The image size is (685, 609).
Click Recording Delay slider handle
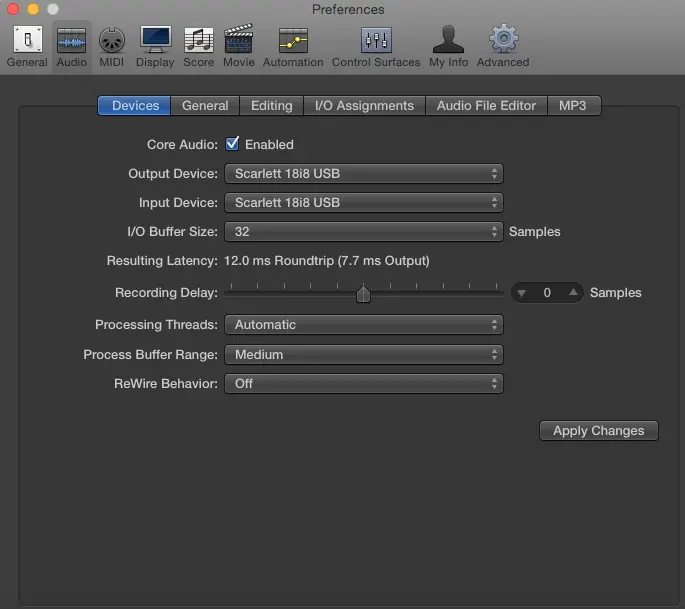(363, 294)
